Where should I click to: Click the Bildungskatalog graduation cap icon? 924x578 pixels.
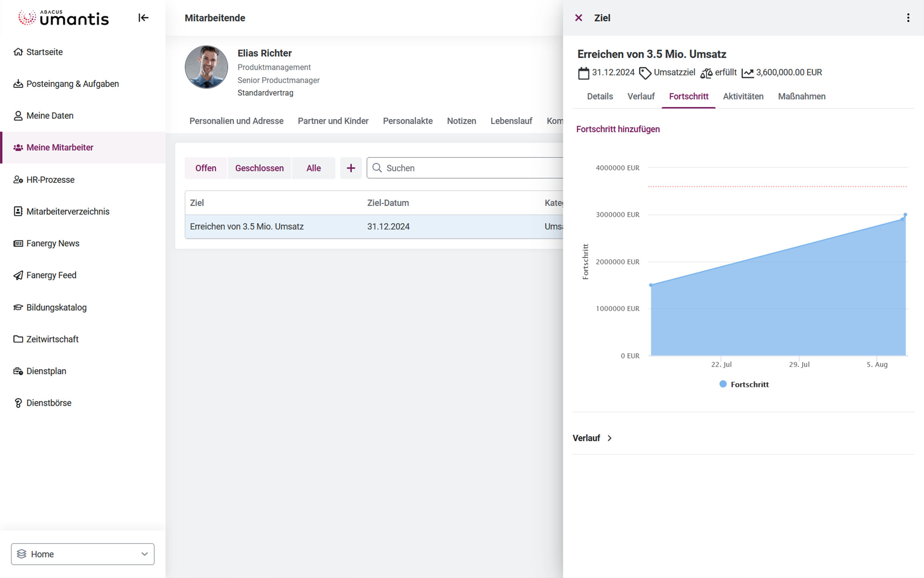tap(18, 307)
